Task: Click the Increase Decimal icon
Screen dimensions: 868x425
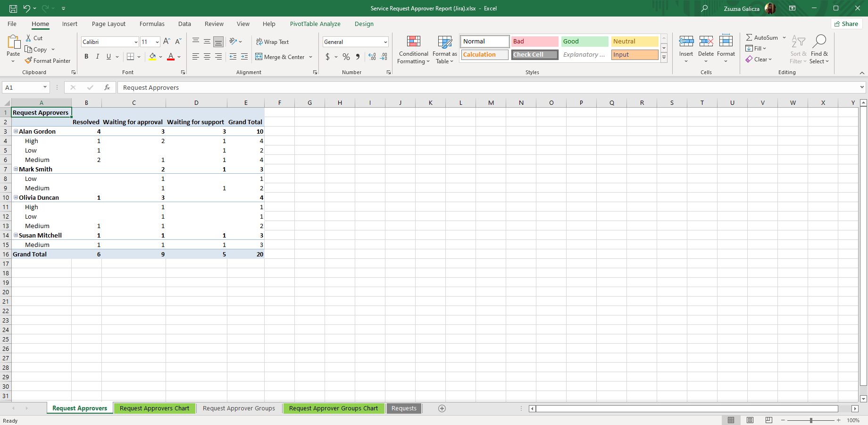Action: pos(372,57)
